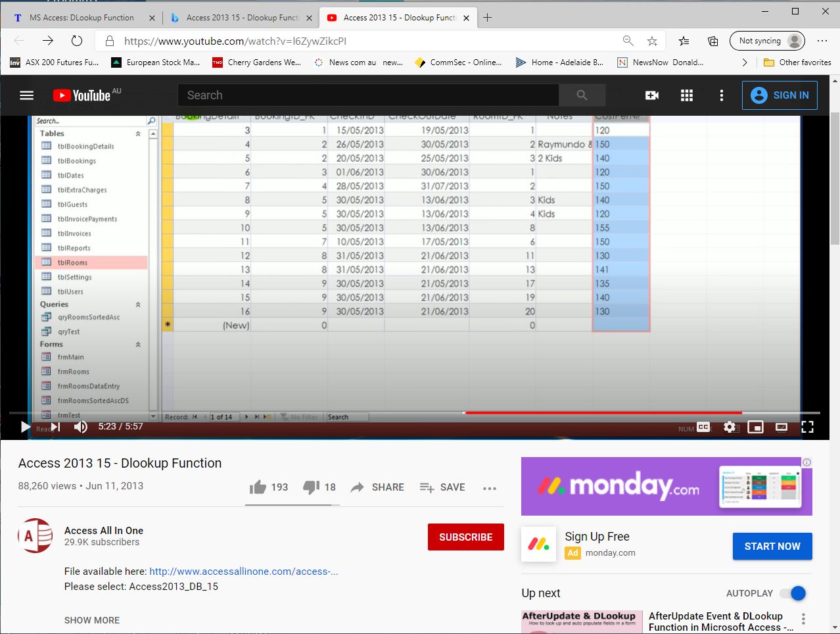Screen dimensions: 840x634
Task: Open European Stock Markets bookmark
Action: [x=156, y=62]
